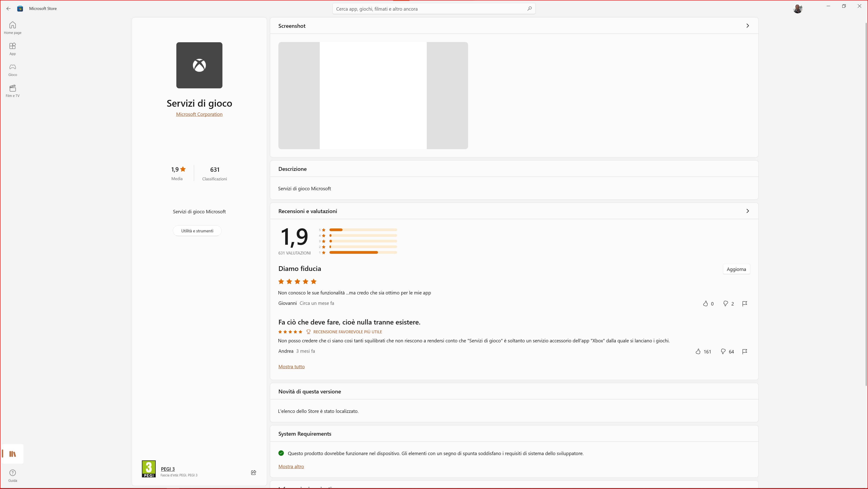
Task: Minimize the Microsoft Store window
Action: (x=828, y=6)
